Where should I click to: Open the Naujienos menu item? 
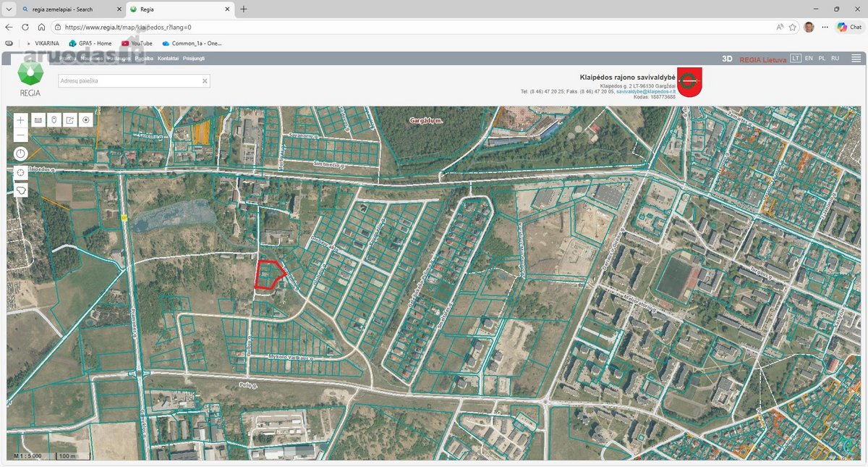pos(92,59)
